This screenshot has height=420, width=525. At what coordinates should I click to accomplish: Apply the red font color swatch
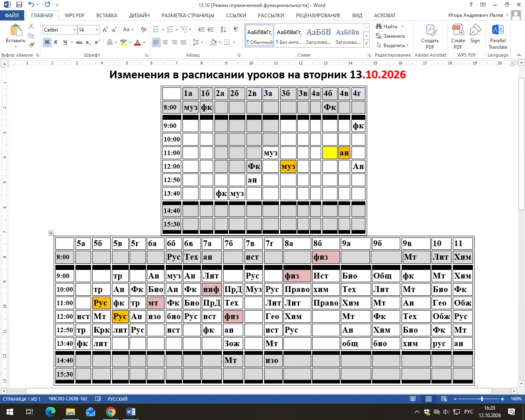137,42
